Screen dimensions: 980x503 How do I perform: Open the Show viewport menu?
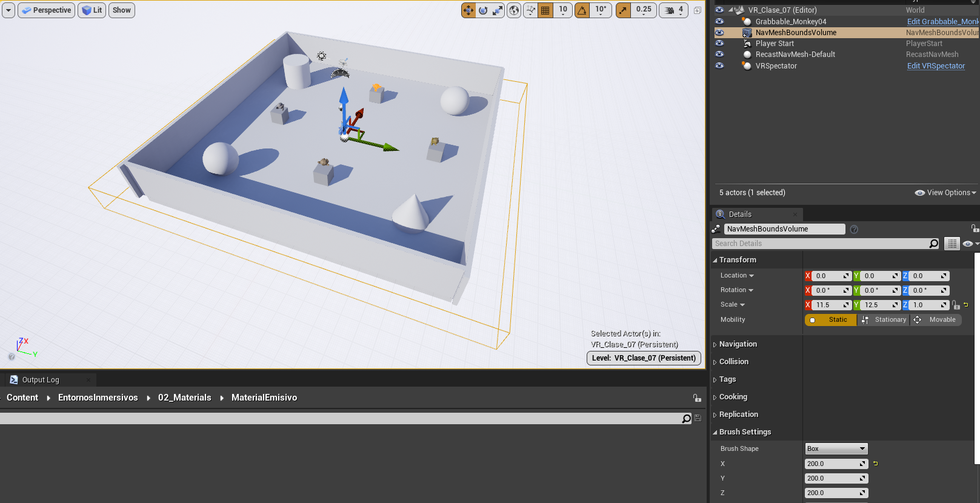(121, 10)
